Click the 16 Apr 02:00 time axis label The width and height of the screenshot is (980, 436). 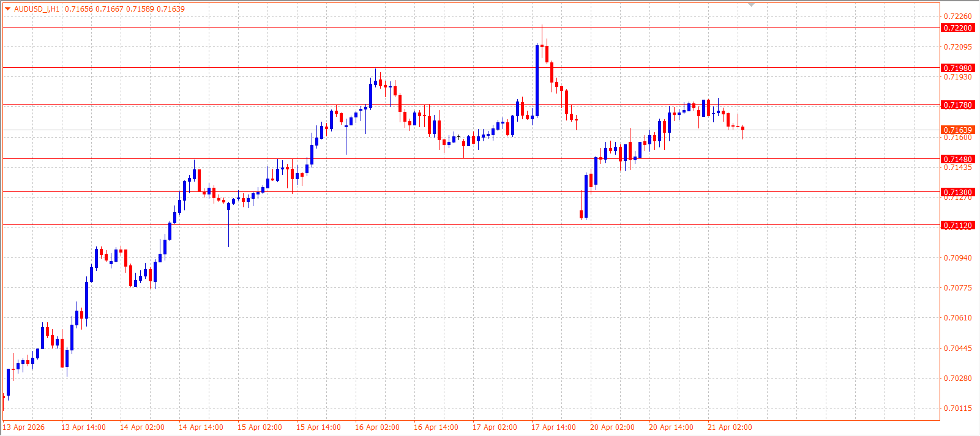377,427
